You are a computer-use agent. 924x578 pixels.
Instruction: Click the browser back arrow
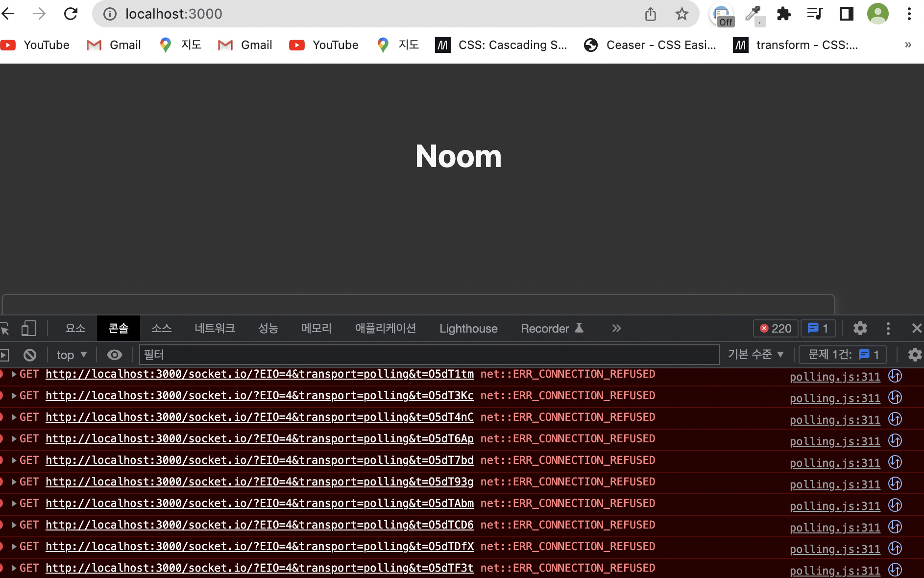pos(8,14)
